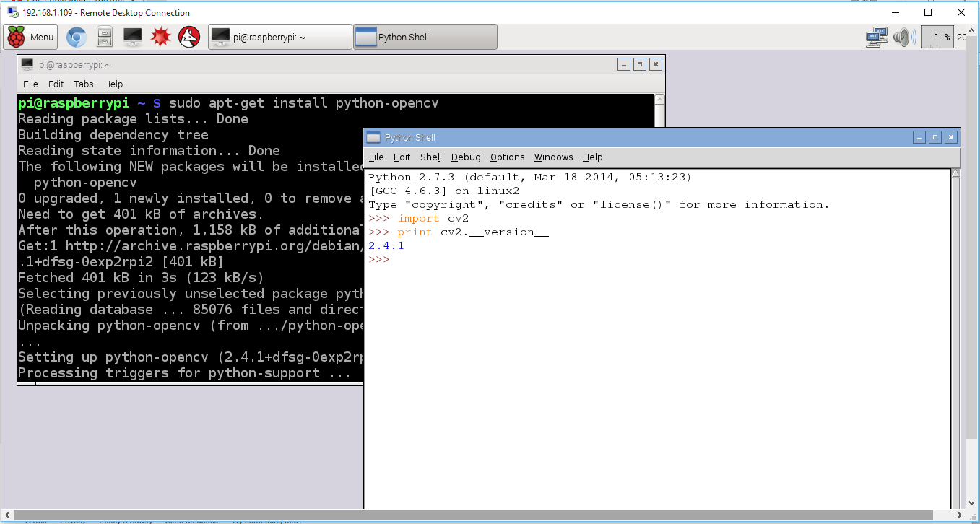Open Chromium browser from the taskbar
The width and height of the screenshot is (980, 524).
(x=76, y=37)
